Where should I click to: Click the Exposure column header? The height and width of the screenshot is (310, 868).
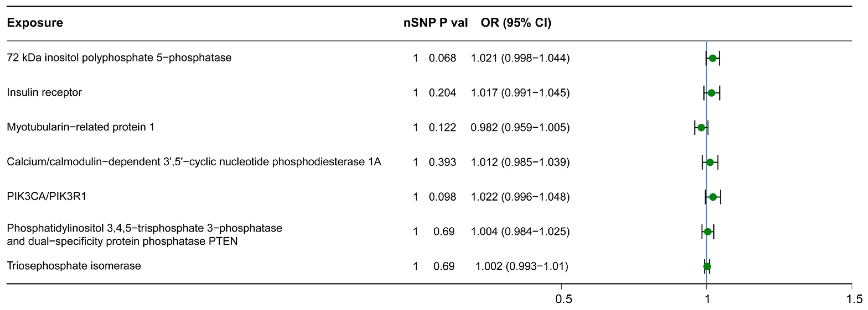click(35, 23)
